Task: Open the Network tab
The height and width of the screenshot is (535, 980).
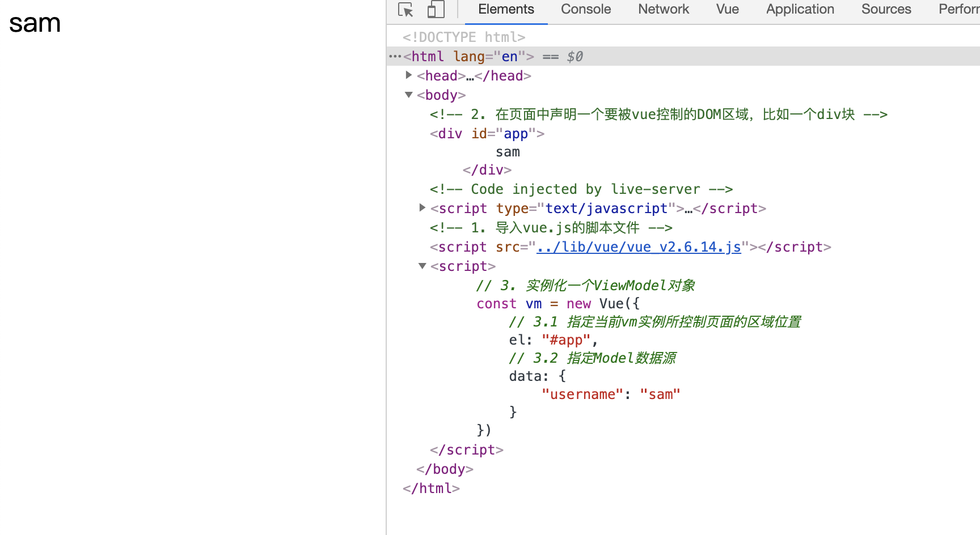Action: click(x=664, y=10)
